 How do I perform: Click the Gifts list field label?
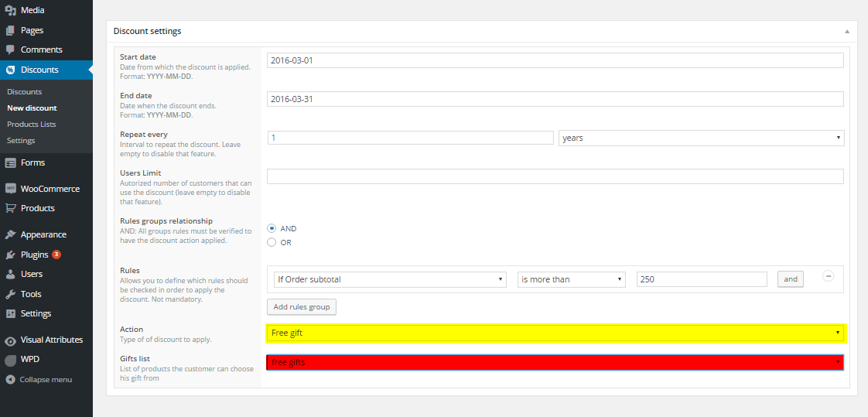(x=135, y=359)
